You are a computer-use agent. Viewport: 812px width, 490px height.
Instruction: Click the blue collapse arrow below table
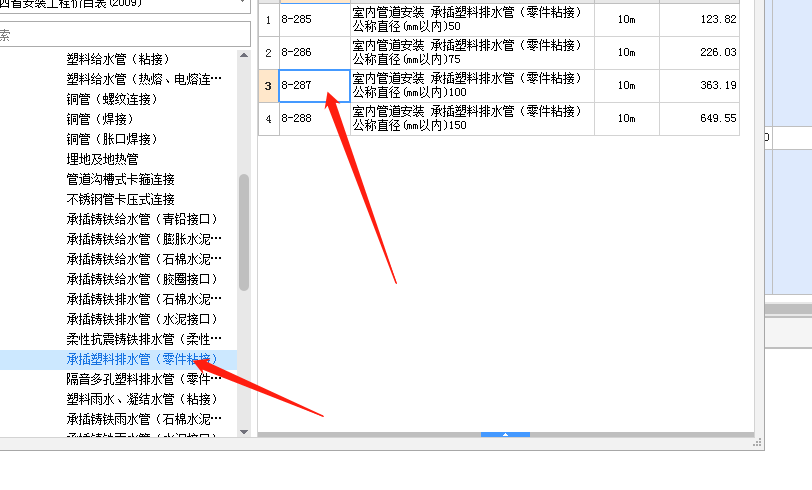tap(505, 435)
